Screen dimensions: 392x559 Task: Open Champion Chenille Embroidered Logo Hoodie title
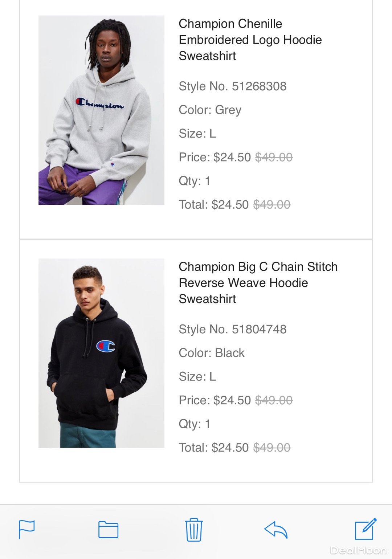[x=250, y=40]
